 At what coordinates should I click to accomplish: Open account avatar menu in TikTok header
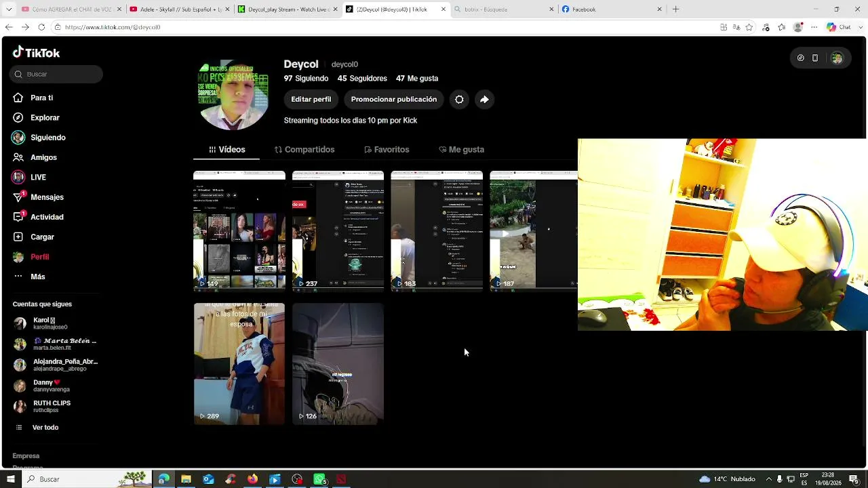837,58
